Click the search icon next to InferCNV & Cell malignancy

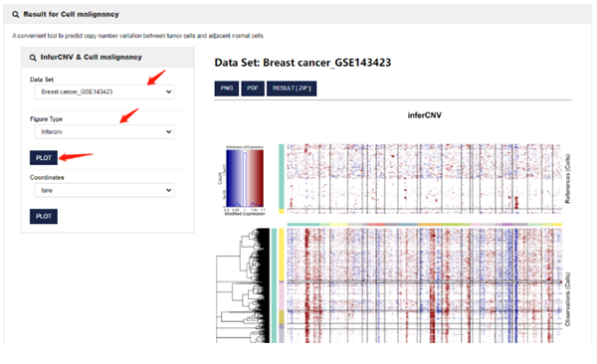(x=33, y=58)
